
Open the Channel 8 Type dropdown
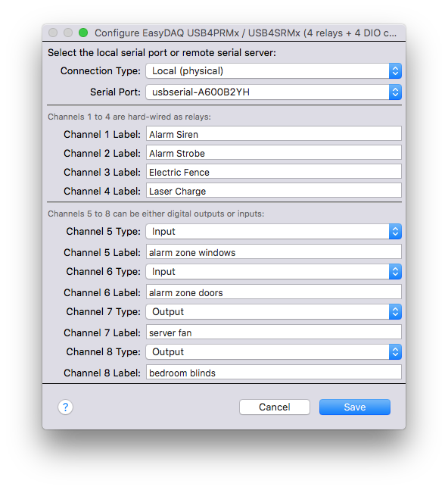(x=273, y=352)
